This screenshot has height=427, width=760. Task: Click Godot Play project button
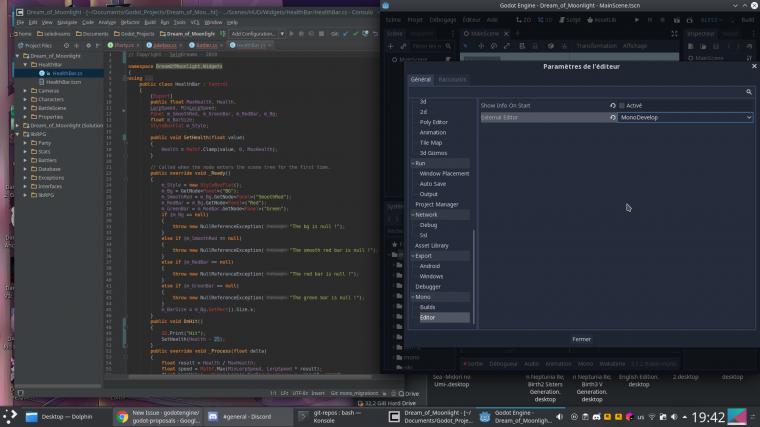tap(636, 20)
